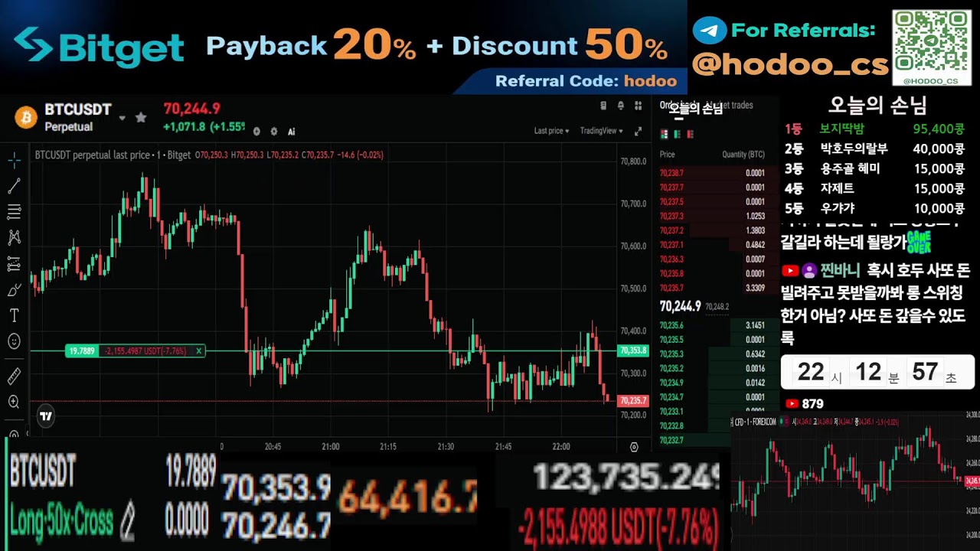Show combined buy and sell order book
This screenshot has height=551, width=980.
(665, 134)
